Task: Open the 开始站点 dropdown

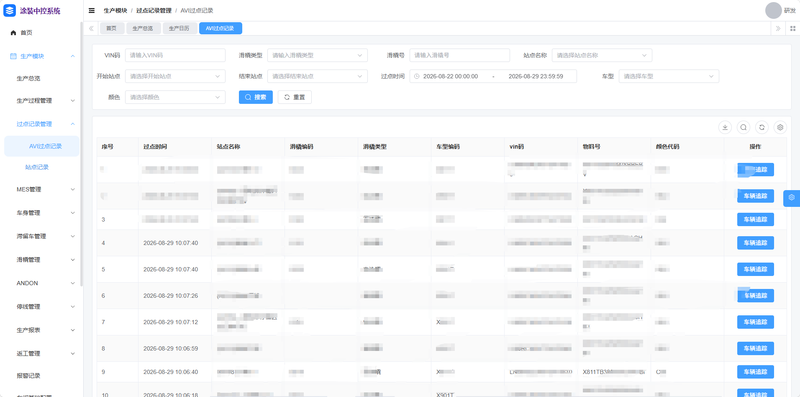Action: click(x=176, y=77)
